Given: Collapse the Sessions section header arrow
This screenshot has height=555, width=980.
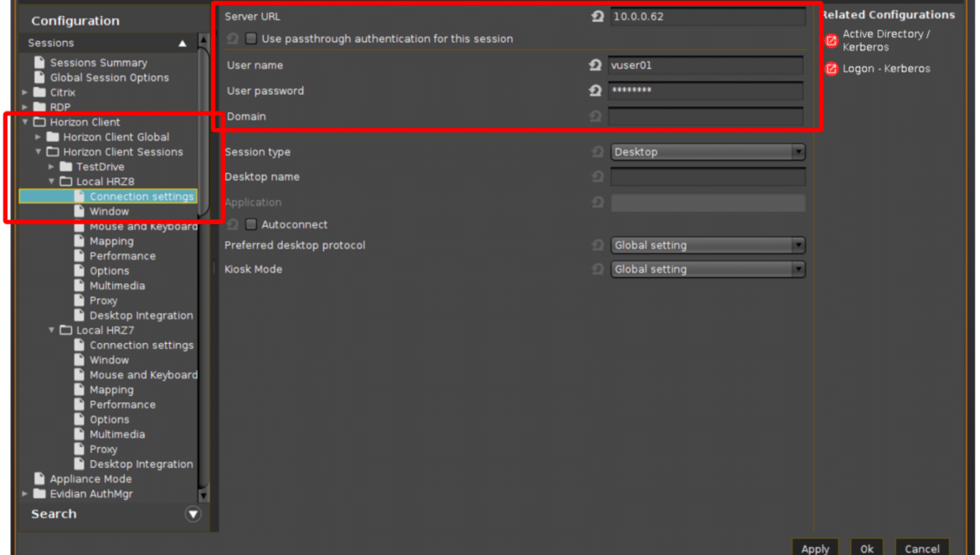Looking at the screenshot, I should pos(183,43).
